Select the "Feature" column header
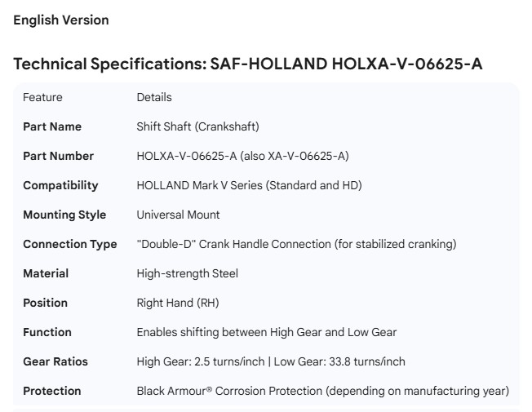The height and width of the screenshot is (412, 532). pos(42,97)
